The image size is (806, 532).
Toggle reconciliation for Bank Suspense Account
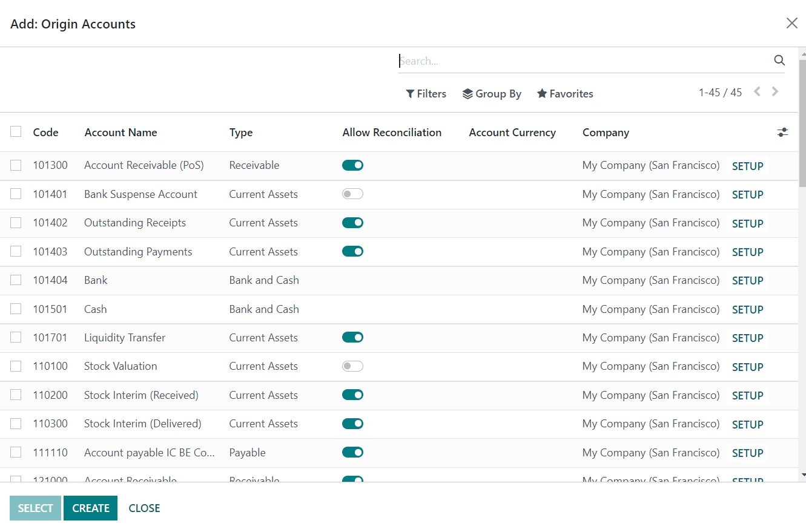coord(352,194)
